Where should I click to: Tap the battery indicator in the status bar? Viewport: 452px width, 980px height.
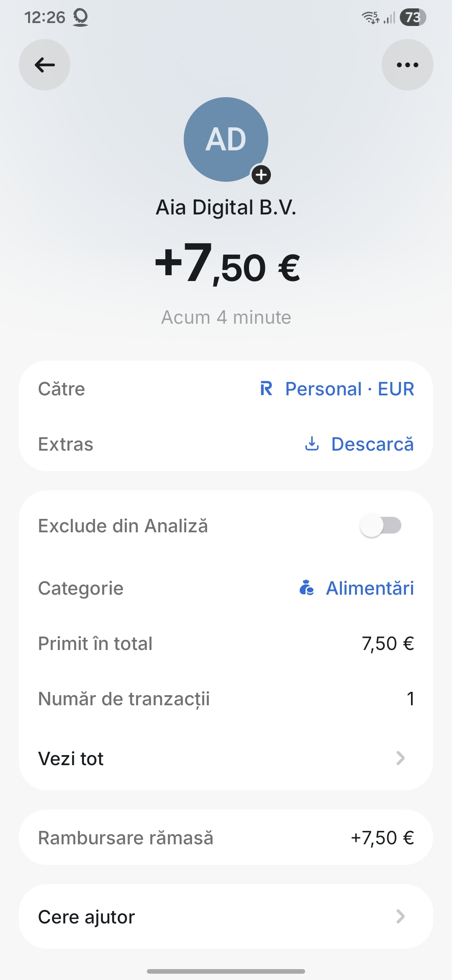[413, 17]
